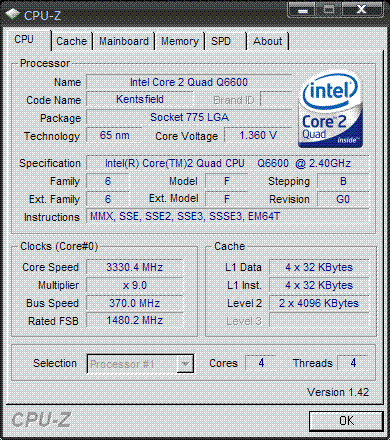Minimize the CPU-Z window
Image resolution: width=390 pixels, height=440 pixels.
coord(303,10)
